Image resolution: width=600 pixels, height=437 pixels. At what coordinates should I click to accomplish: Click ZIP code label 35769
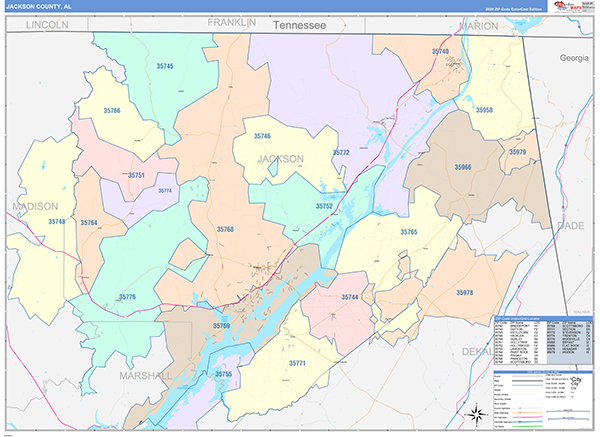tap(222, 326)
